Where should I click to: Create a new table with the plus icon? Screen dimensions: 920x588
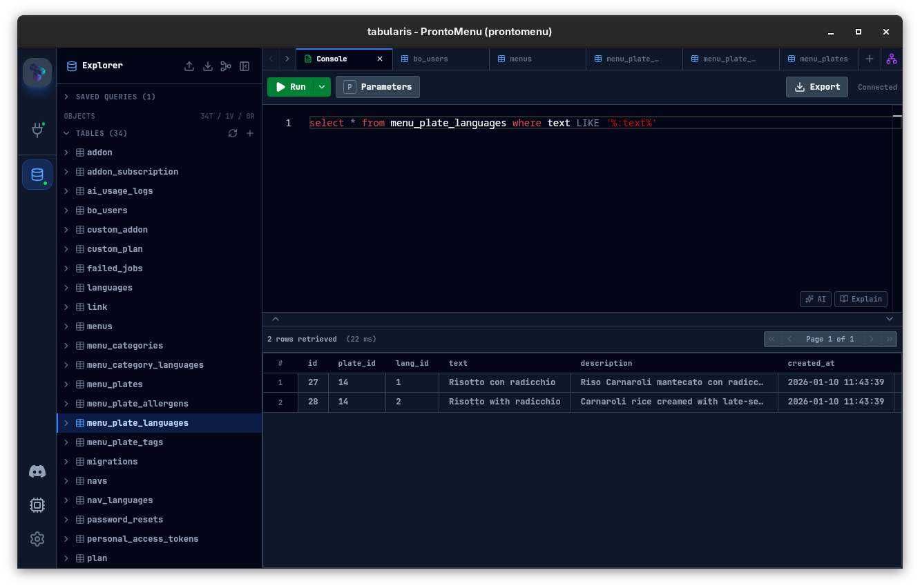[x=249, y=133]
